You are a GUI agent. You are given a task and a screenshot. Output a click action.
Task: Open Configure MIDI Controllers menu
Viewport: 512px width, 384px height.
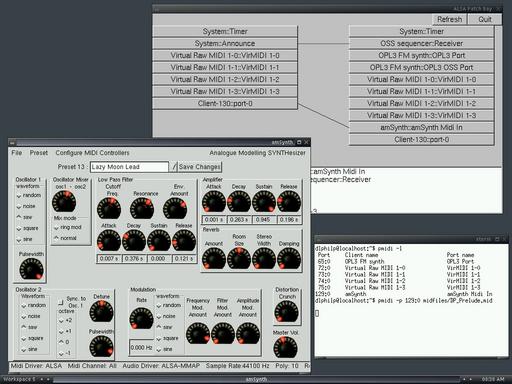[92, 153]
